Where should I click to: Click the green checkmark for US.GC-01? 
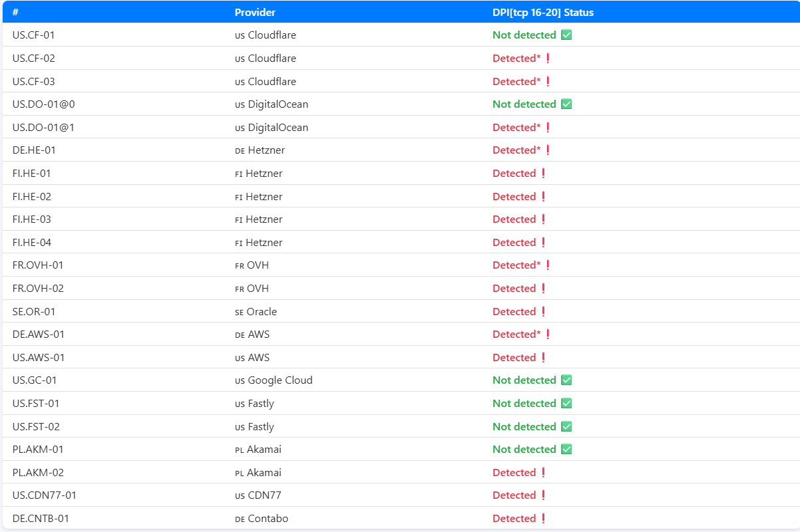(566, 380)
